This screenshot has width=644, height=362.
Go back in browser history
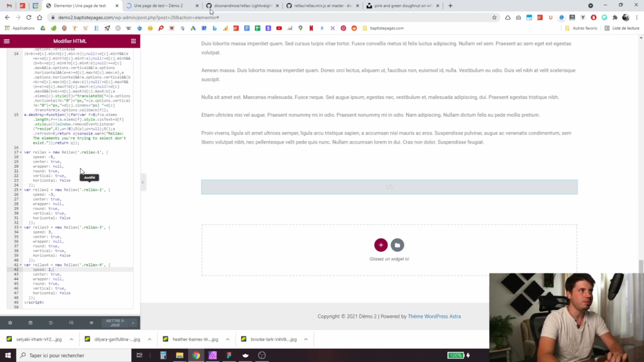pos(7,17)
